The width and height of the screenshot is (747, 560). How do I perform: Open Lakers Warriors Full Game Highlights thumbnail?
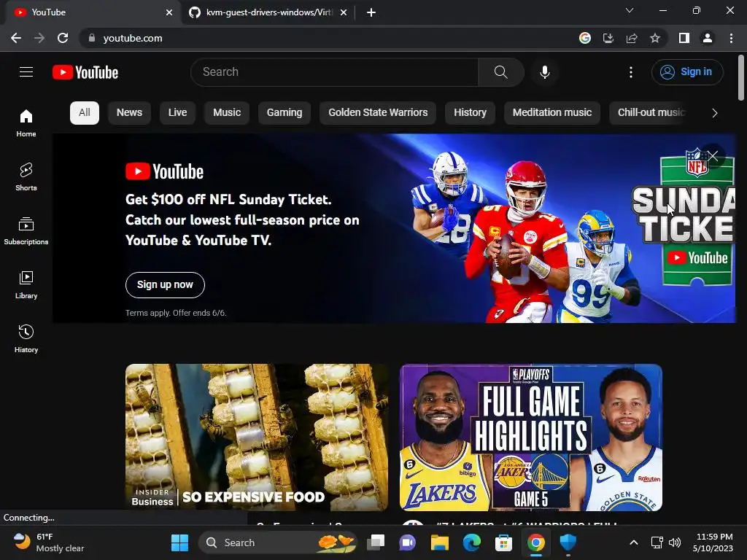pos(531,437)
